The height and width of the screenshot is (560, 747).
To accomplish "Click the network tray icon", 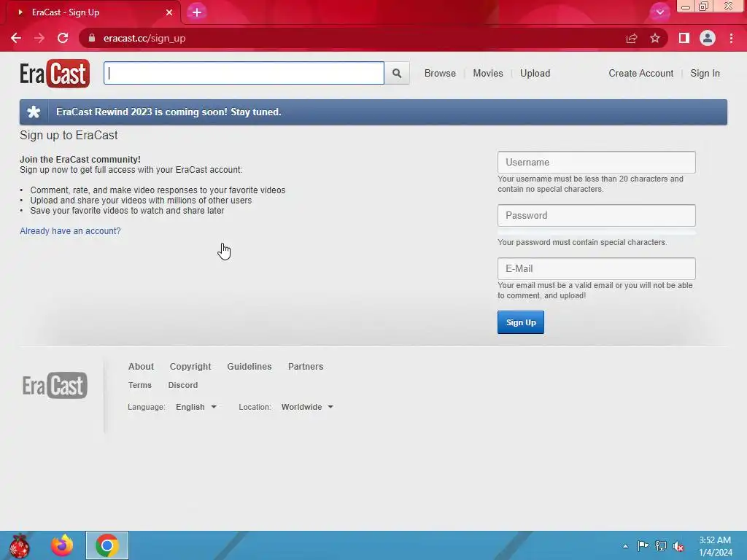I will (661, 545).
